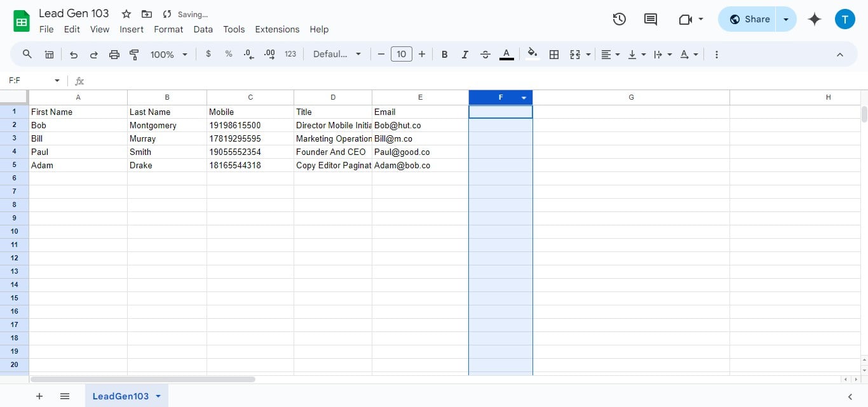Screen dimensions: 868x407
Task: Open the comments panel
Action: (x=650, y=19)
